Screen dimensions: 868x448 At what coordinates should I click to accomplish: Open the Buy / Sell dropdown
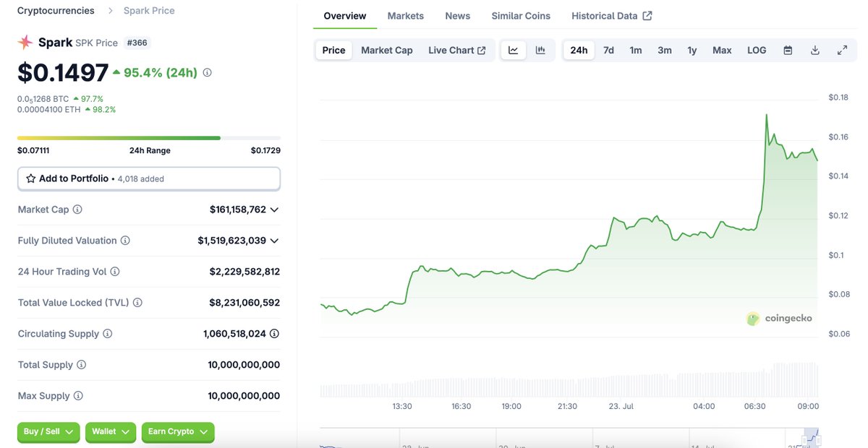click(48, 432)
